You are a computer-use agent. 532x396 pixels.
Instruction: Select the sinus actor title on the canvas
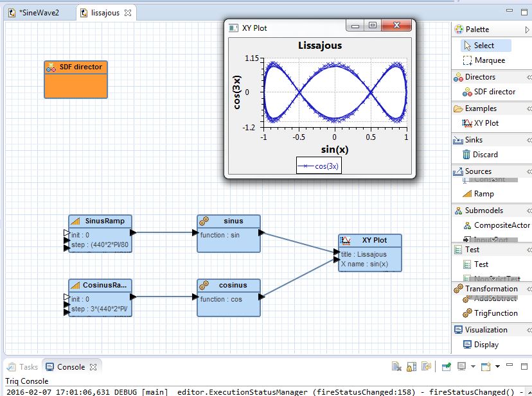[233, 221]
